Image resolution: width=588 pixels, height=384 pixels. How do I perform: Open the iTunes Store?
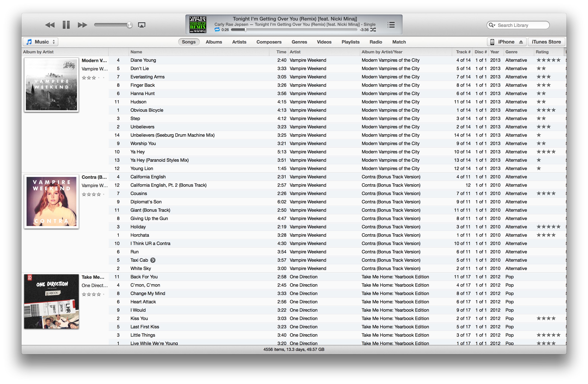[546, 42]
